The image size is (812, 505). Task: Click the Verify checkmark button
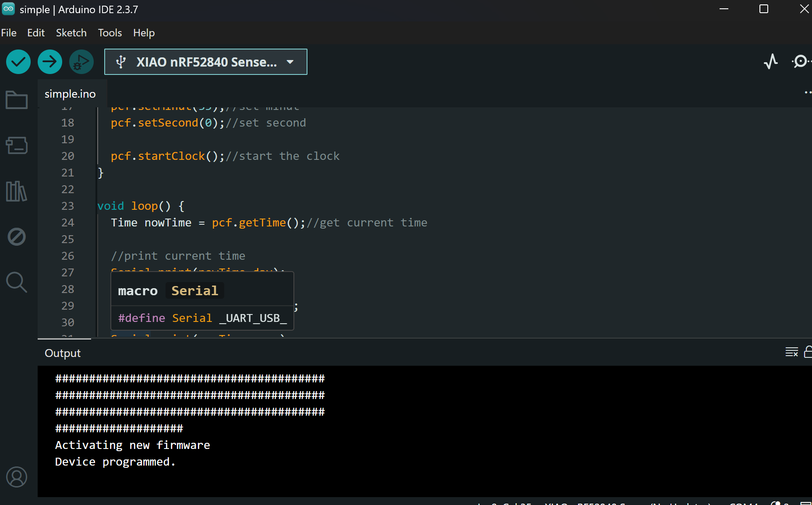pyautogui.click(x=18, y=62)
